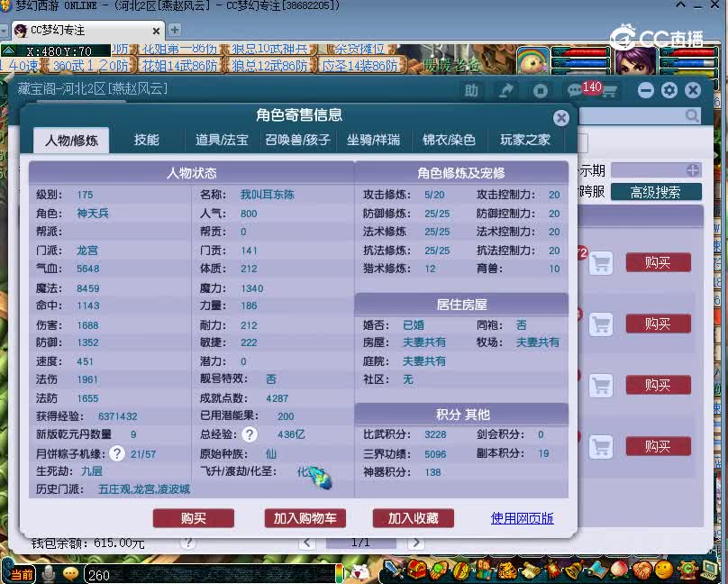Click the 1/1 page indicator
Screen dimensions: 728x584
(x=360, y=543)
